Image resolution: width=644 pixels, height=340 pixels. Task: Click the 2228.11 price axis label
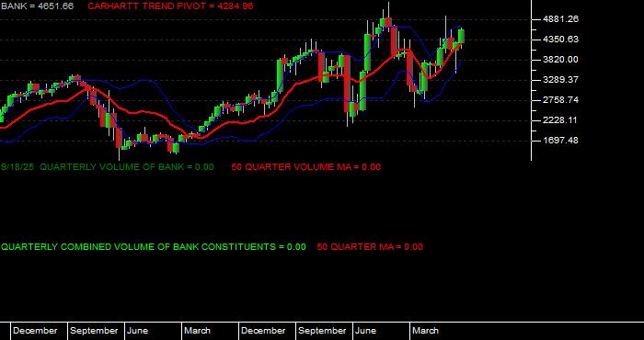tap(560, 120)
